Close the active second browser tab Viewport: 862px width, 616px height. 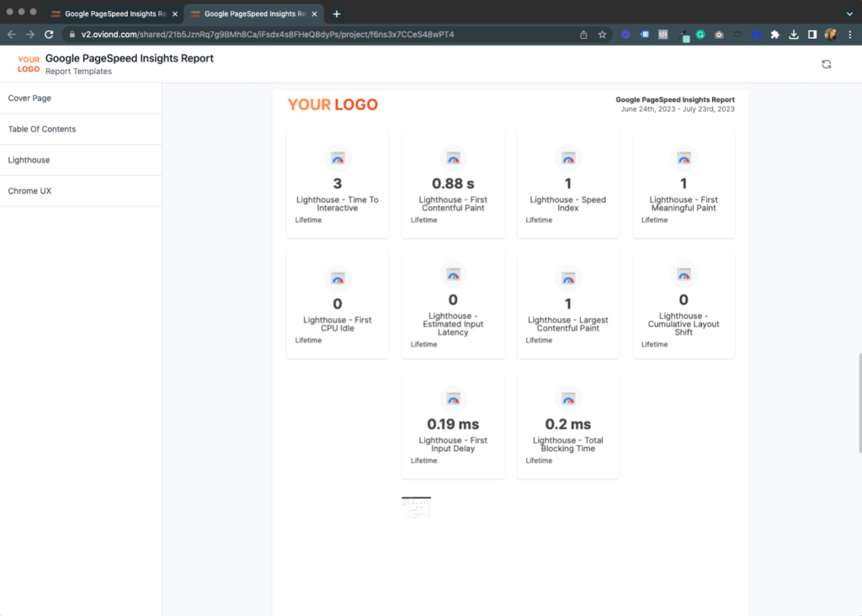point(315,13)
